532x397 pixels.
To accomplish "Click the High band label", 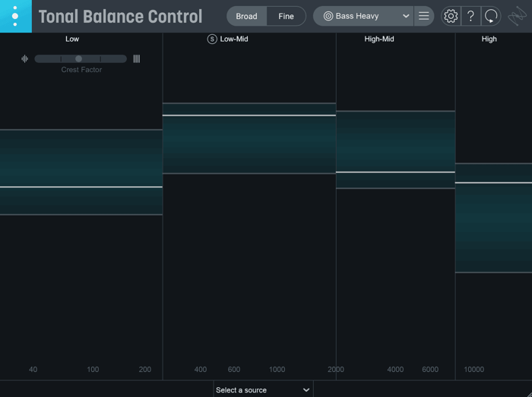I will [x=489, y=39].
